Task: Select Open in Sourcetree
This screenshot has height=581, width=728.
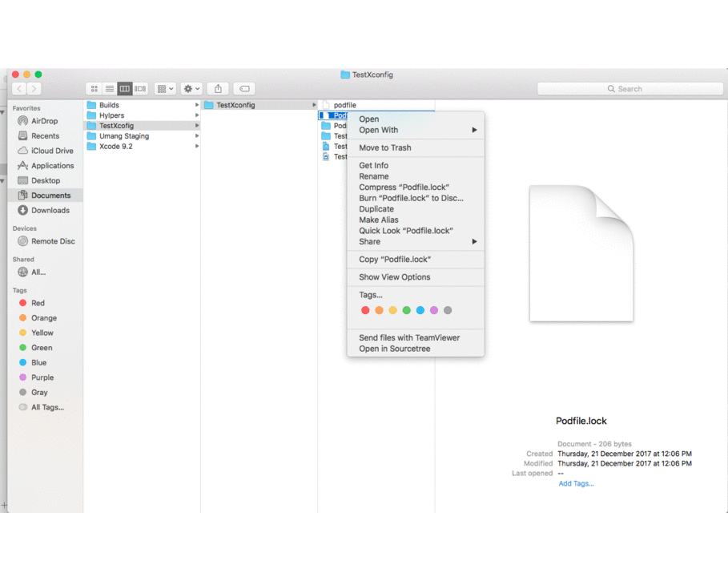Action: click(x=395, y=348)
